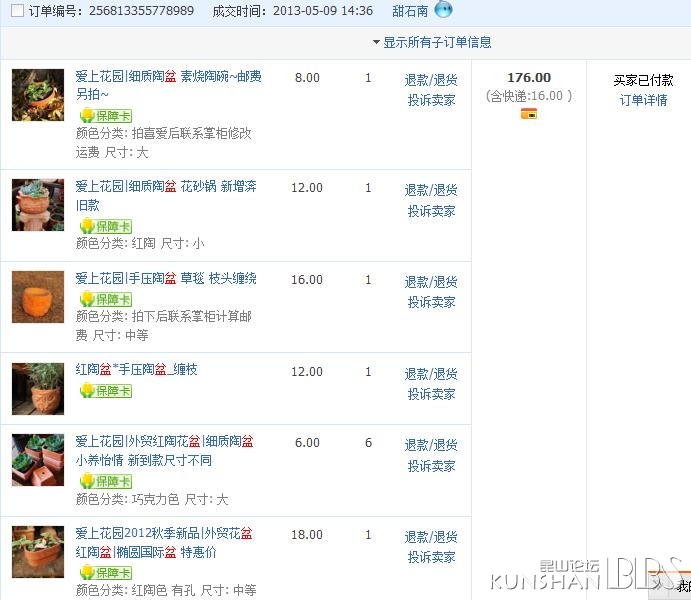Image resolution: width=691 pixels, height=600 pixels.
Task: Open 订单详情 link
Action: point(643,100)
